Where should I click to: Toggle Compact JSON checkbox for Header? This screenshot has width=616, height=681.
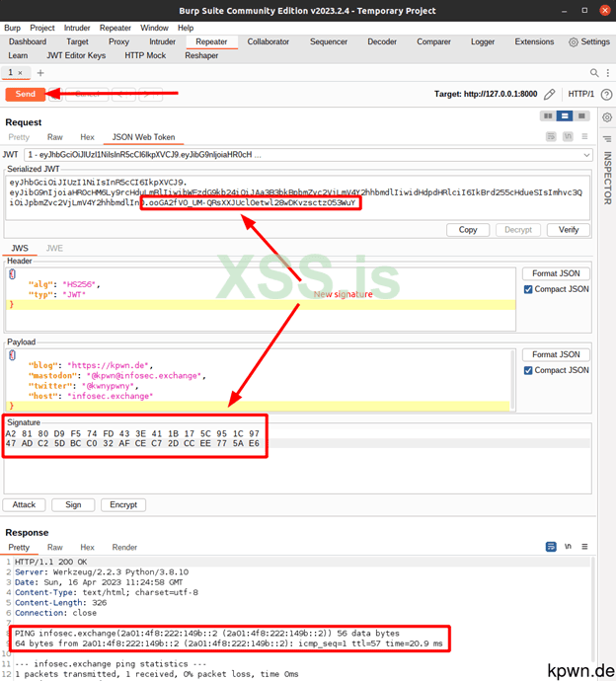(x=528, y=289)
